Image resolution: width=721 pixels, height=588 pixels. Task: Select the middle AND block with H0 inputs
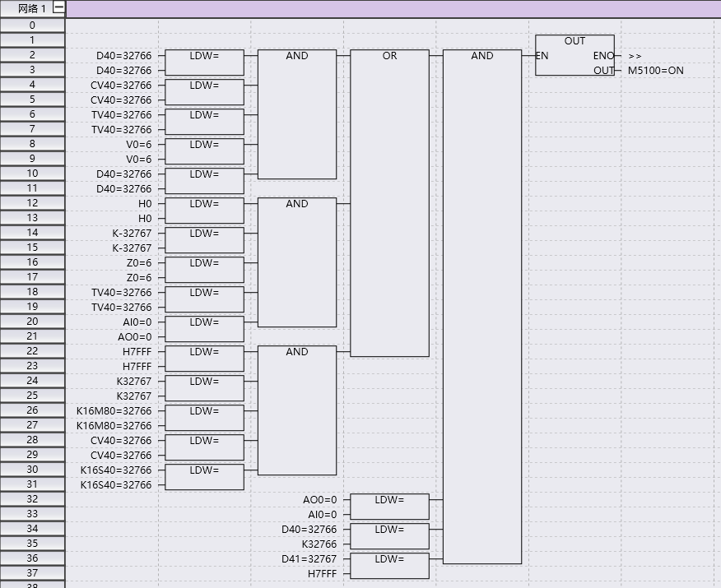click(296, 263)
